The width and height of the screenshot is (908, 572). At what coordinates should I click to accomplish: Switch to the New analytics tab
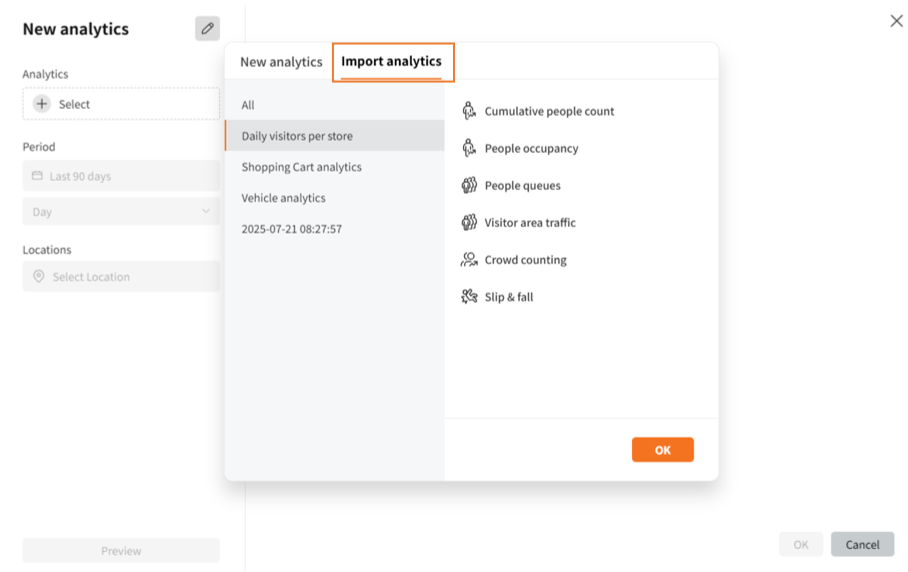click(281, 62)
